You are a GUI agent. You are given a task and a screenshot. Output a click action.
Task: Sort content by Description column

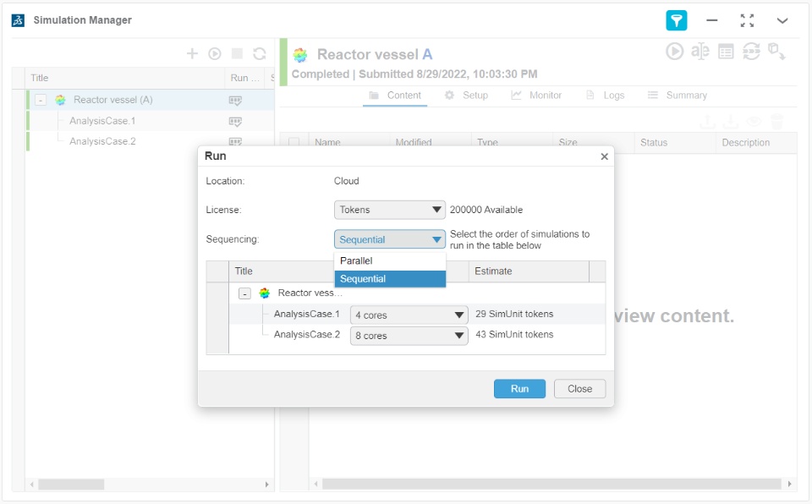756,142
